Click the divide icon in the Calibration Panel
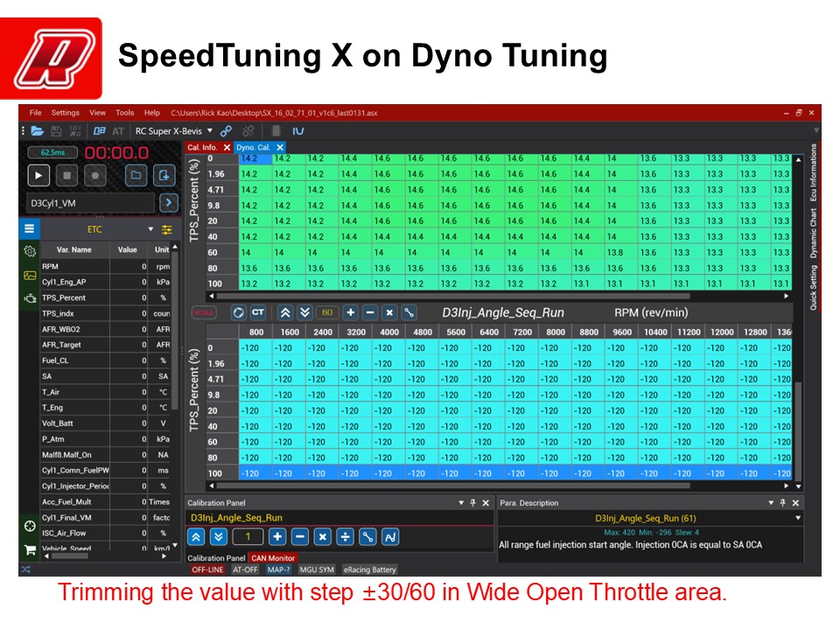Screen dimensions: 840x630 (x=345, y=536)
